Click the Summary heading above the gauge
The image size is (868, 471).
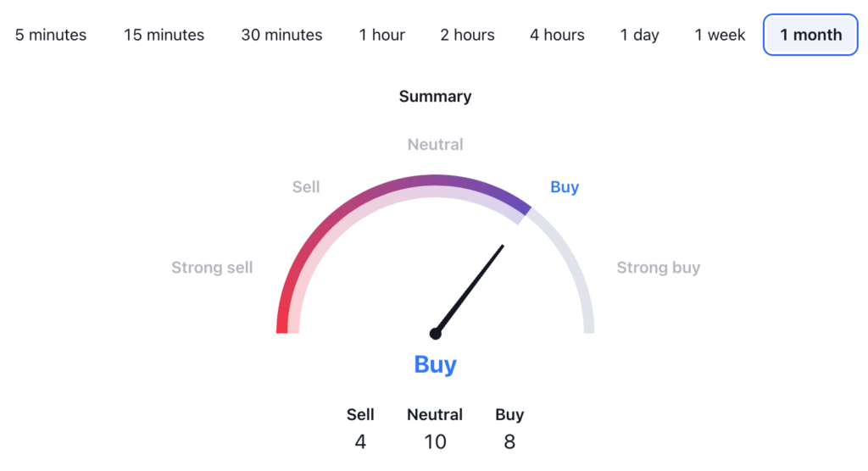(x=435, y=97)
